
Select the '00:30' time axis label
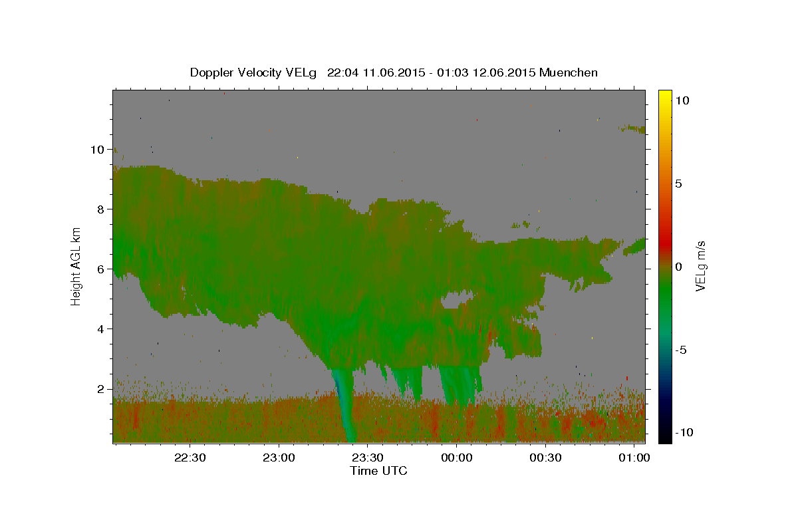tap(546, 458)
